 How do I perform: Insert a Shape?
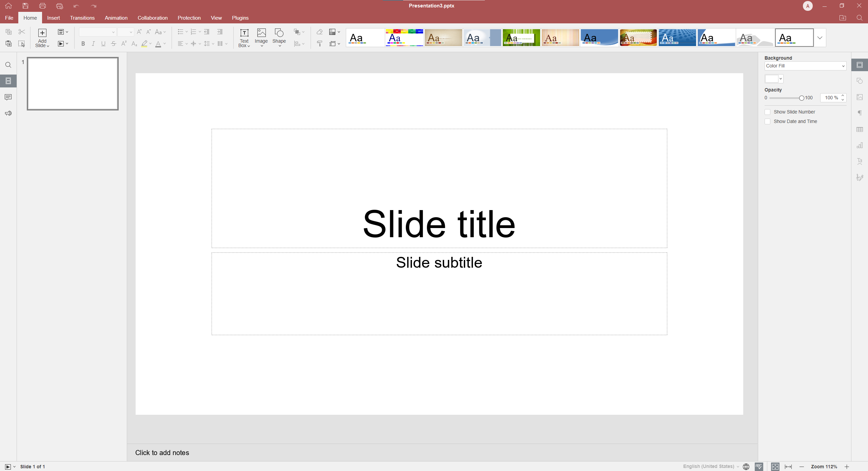tap(279, 38)
